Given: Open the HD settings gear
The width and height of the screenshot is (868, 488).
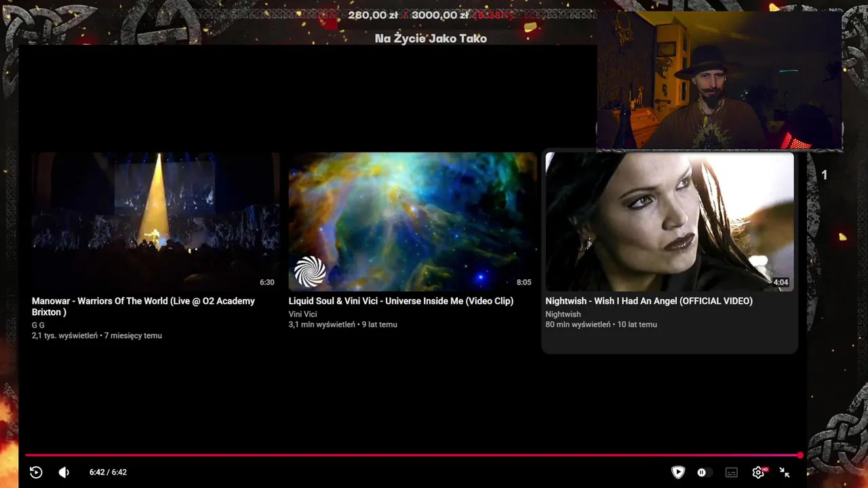Looking at the screenshot, I should point(759,472).
